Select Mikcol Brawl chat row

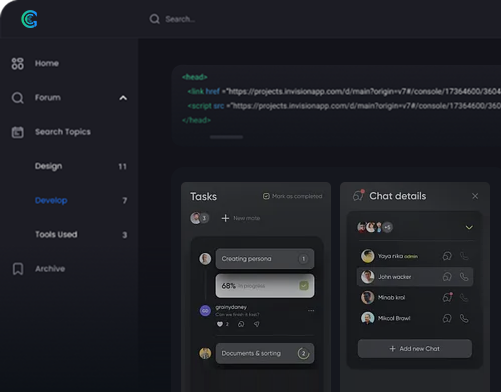click(x=415, y=318)
